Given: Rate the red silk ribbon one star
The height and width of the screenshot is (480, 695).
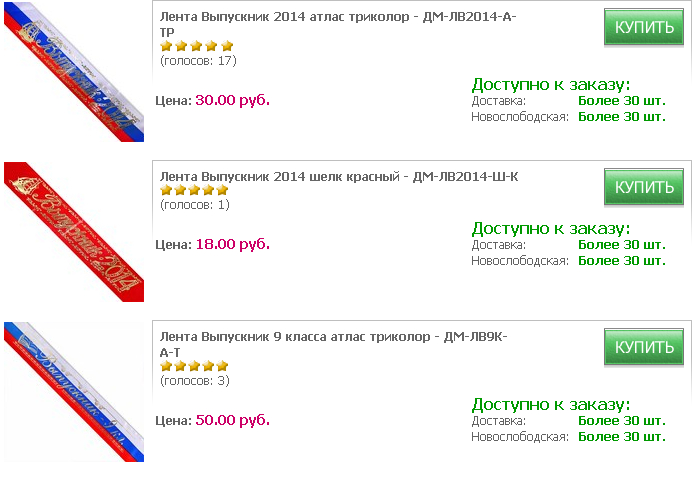Looking at the screenshot, I should (x=166, y=190).
